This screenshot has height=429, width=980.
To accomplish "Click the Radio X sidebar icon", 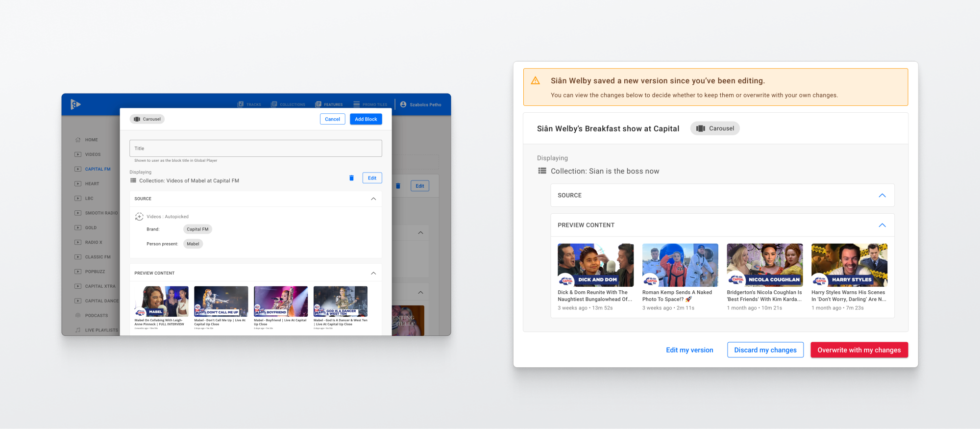I will point(78,242).
